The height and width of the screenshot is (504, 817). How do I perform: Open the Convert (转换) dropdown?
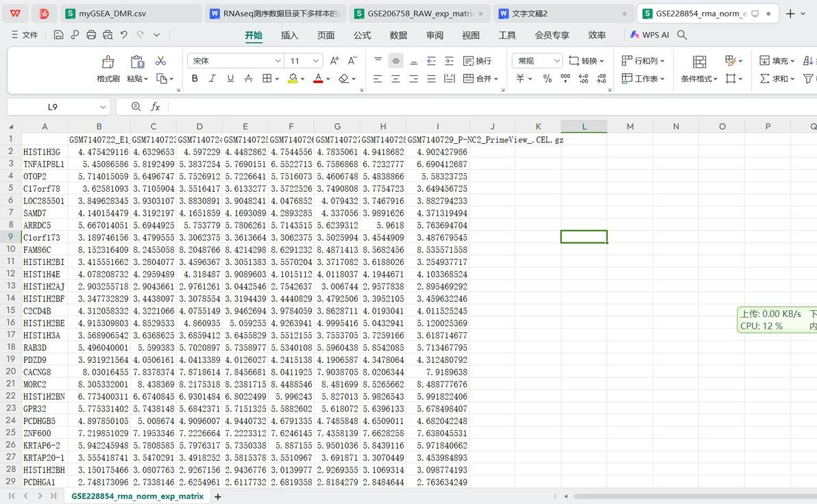coord(586,61)
